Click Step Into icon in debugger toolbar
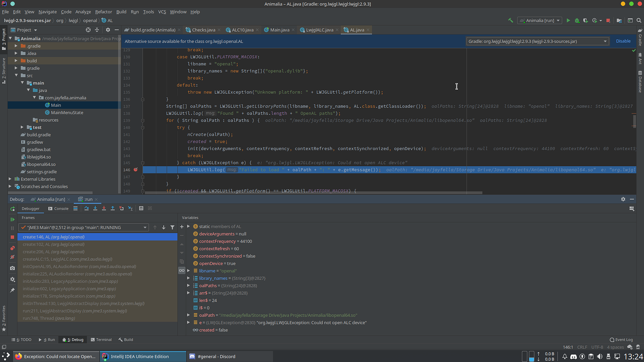This screenshot has height=362, width=644. tap(95, 209)
